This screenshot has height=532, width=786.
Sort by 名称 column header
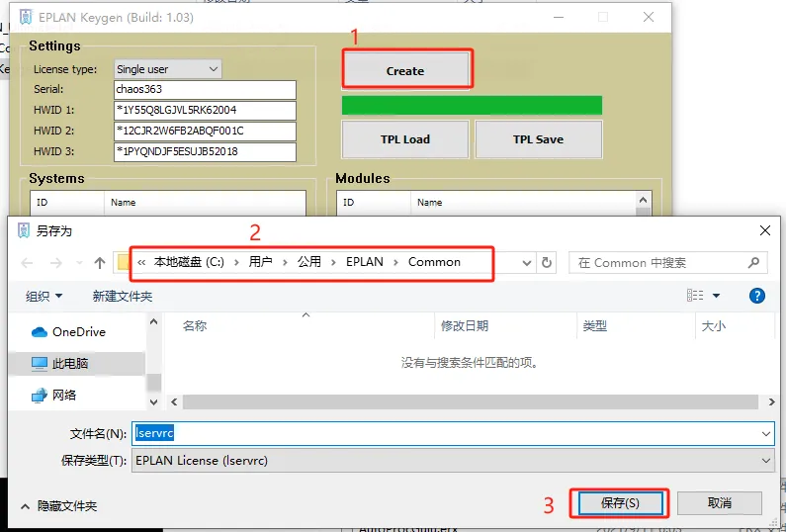(x=300, y=326)
